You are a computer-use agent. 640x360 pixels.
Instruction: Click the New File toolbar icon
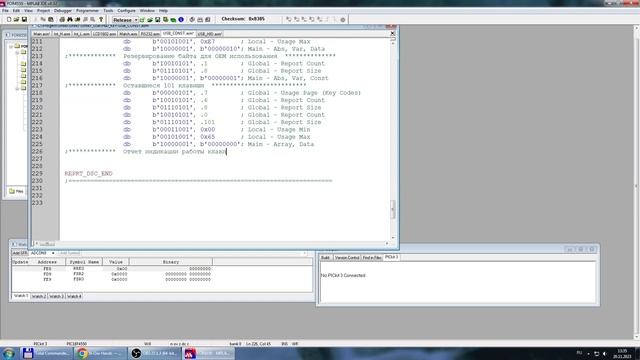[x=9, y=19]
